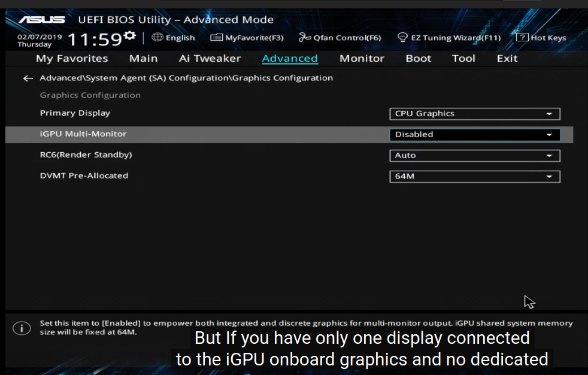
Task: Open the Ai Tweaker tab
Action: (210, 59)
